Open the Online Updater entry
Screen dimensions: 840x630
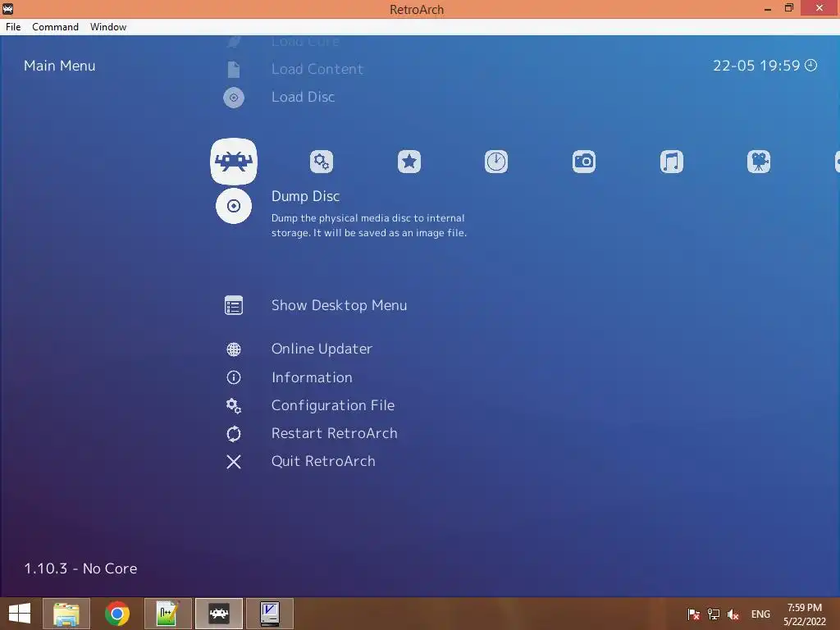tap(322, 349)
